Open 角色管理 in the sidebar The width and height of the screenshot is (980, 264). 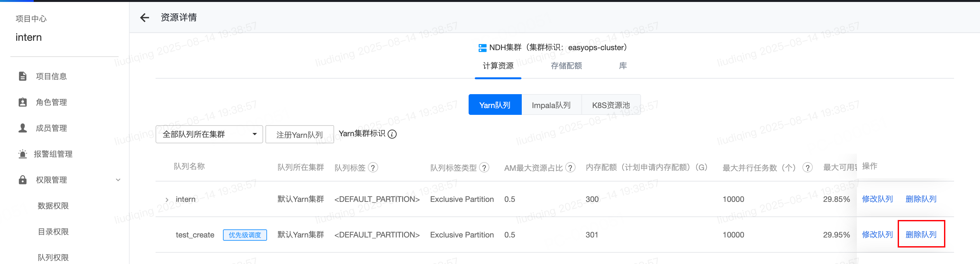pyautogui.click(x=51, y=102)
